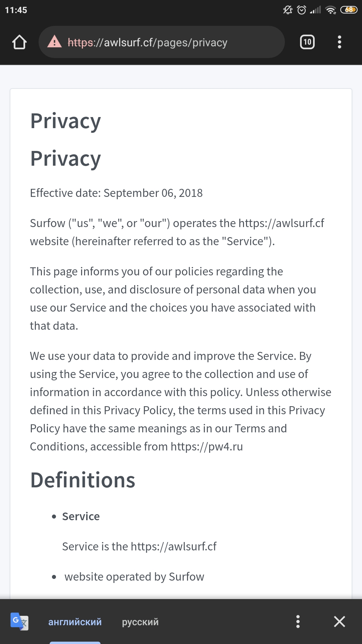Image resolution: width=362 pixels, height=644 pixels.
Task: Tap the bold Service definition item
Action: click(81, 517)
